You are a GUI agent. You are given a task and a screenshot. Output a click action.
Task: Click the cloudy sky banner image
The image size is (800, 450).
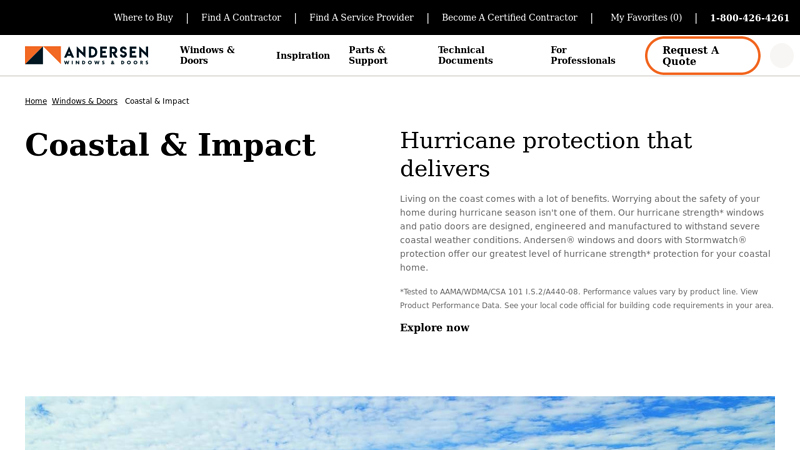pyautogui.click(x=400, y=423)
